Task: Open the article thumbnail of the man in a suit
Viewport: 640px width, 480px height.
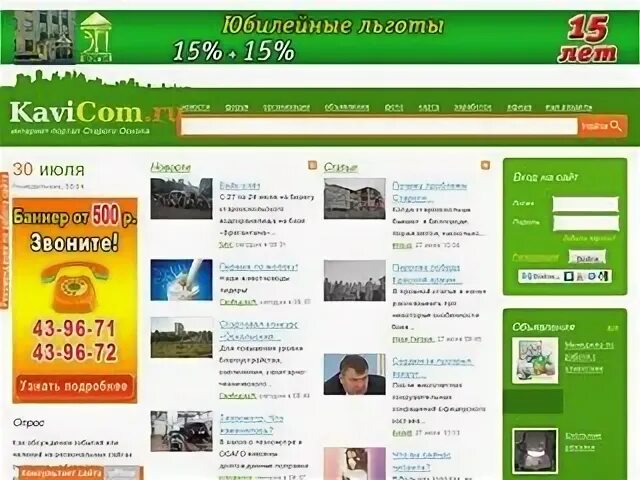Action: pyautogui.click(x=355, y=374)
